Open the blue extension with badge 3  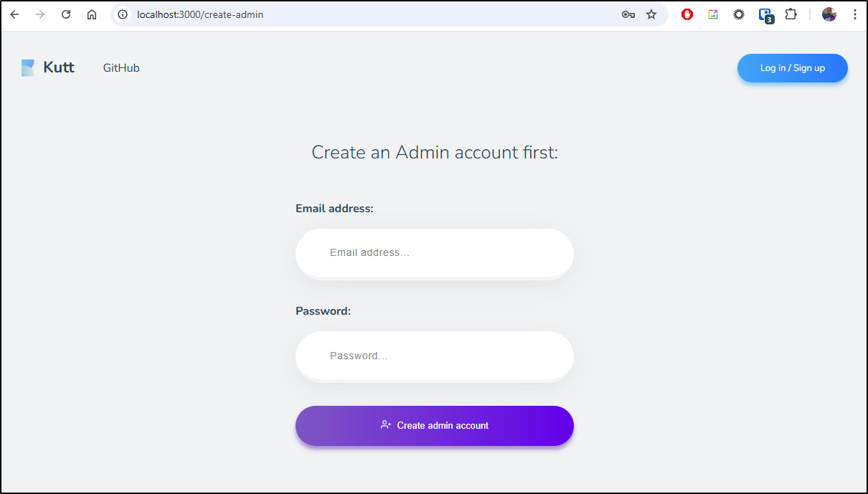[765, 15]
